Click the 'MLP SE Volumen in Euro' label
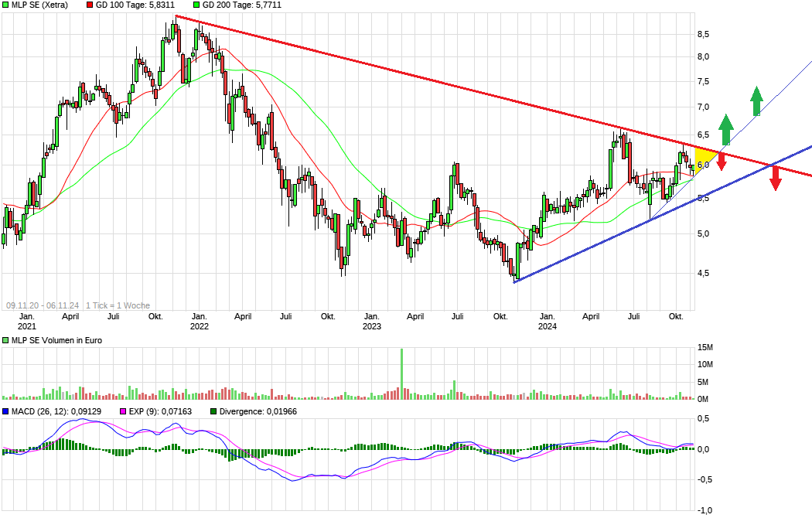 pos(58,339)
